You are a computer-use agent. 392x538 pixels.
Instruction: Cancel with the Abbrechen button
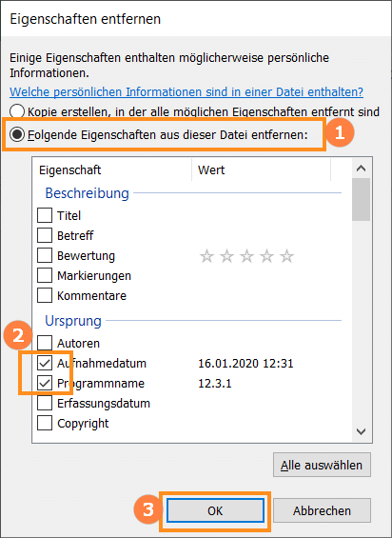pyautogui.click(x=322, y=511)
